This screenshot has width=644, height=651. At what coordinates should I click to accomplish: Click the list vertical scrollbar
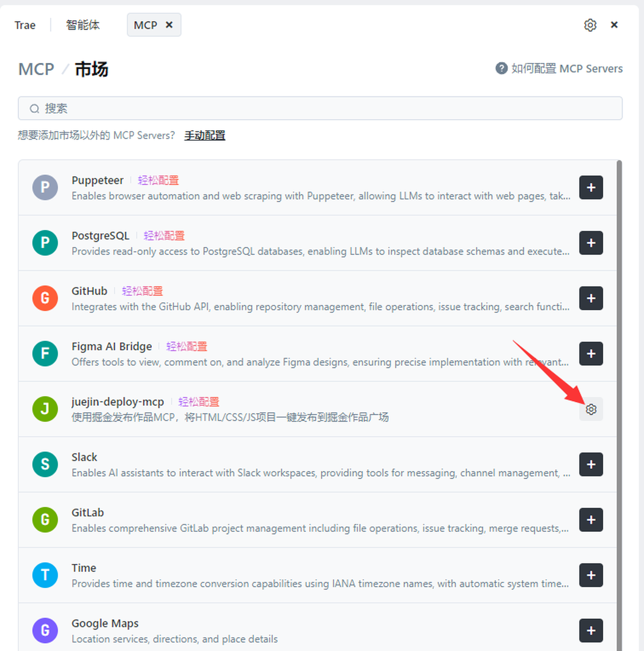point(619,405)
